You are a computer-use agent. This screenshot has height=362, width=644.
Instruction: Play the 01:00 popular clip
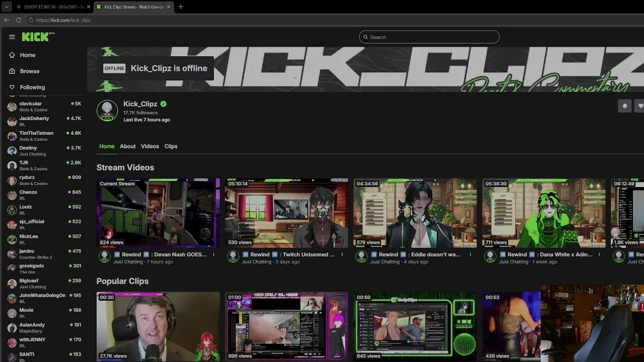pos(287,326)
